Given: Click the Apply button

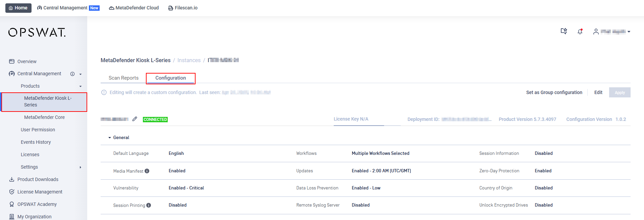Looking at the screenshot, I should tap(620, 92).
